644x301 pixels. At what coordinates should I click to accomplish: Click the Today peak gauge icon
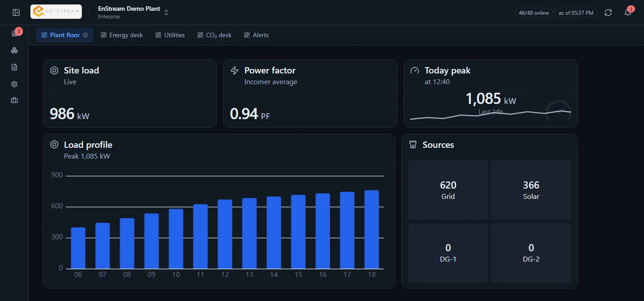415,70
